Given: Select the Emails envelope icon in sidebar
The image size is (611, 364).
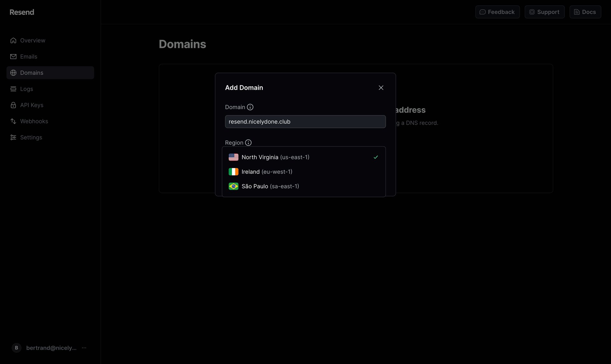Looking at the screenshot, I should click(x=13, y=56).
